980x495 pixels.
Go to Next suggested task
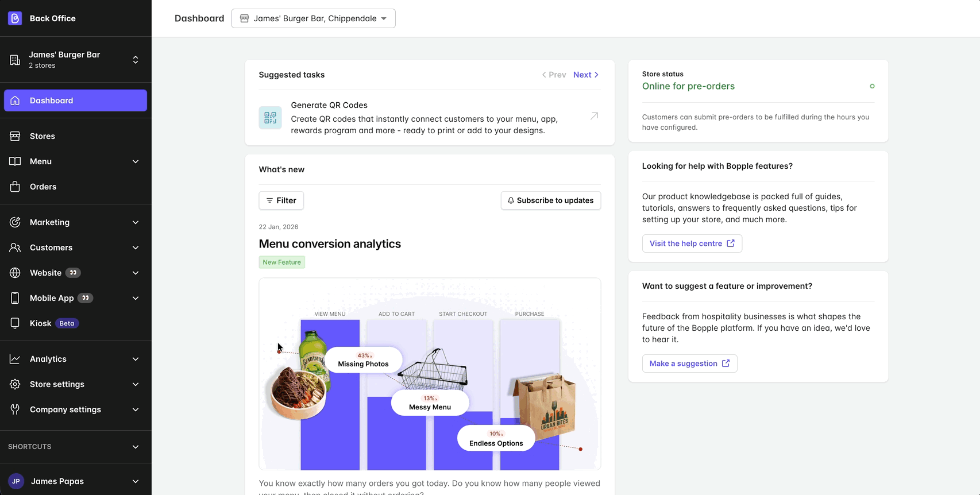click(x=585, y=75)
